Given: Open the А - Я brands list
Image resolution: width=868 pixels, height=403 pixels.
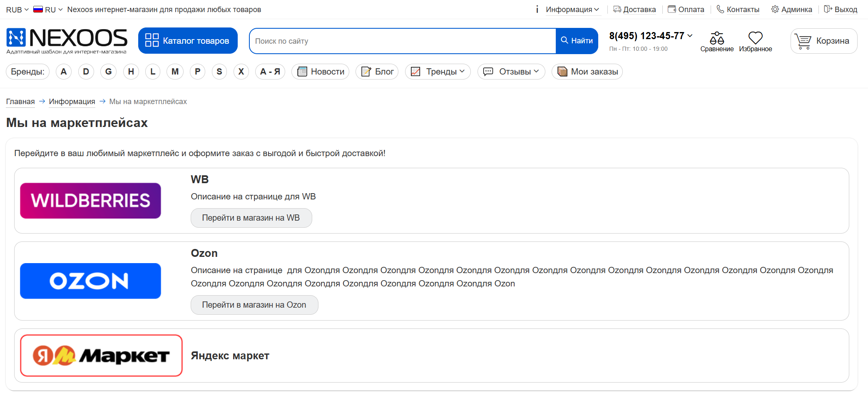Looking at the screenshot, I should (270, 72).
